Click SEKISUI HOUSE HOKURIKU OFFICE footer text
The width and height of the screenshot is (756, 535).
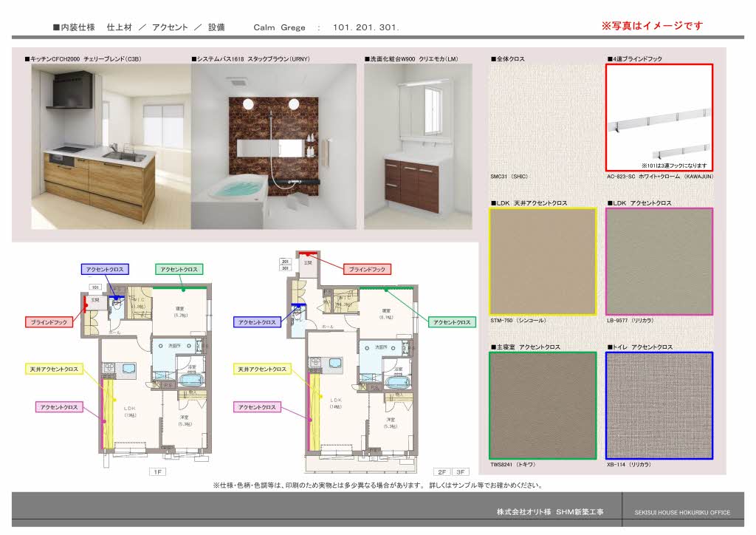pyautogui.click(x=682, y=513)
